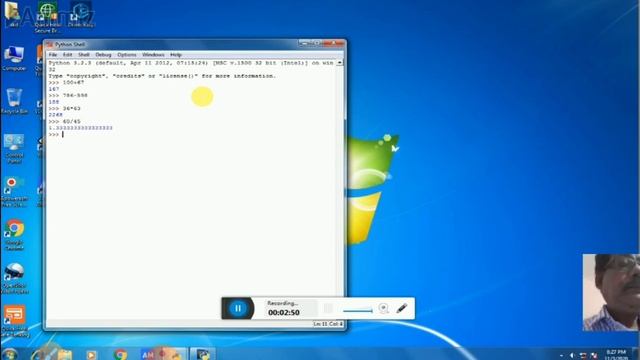The width and height of the screenshot is (640, 360).
Task: Click the Computer desktop icon
Action: point(14,58)
